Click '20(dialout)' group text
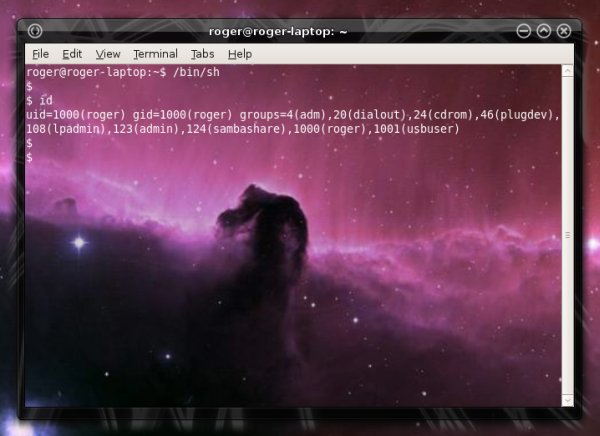This screenshot has width=600, height=436. click(370, 115)
